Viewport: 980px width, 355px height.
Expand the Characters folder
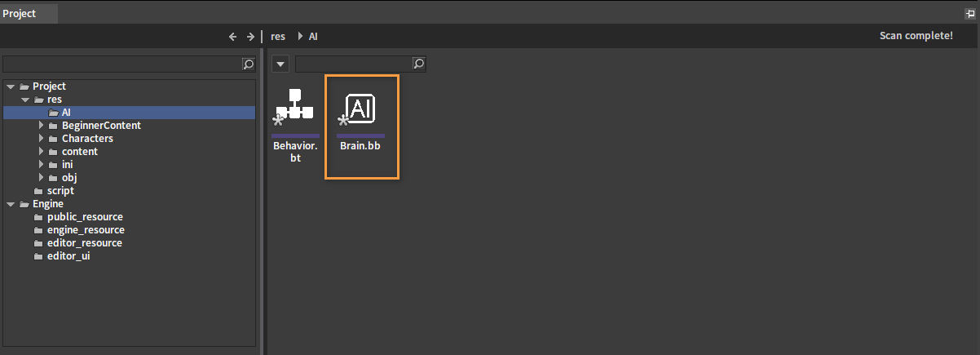[41, 139]
